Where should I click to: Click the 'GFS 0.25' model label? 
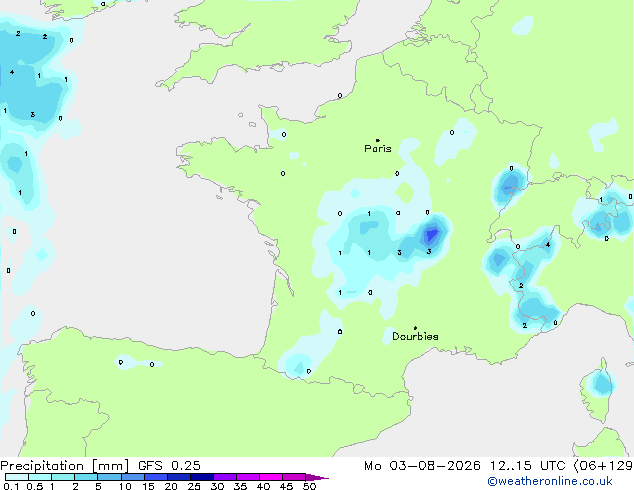(x=169, y=466)
